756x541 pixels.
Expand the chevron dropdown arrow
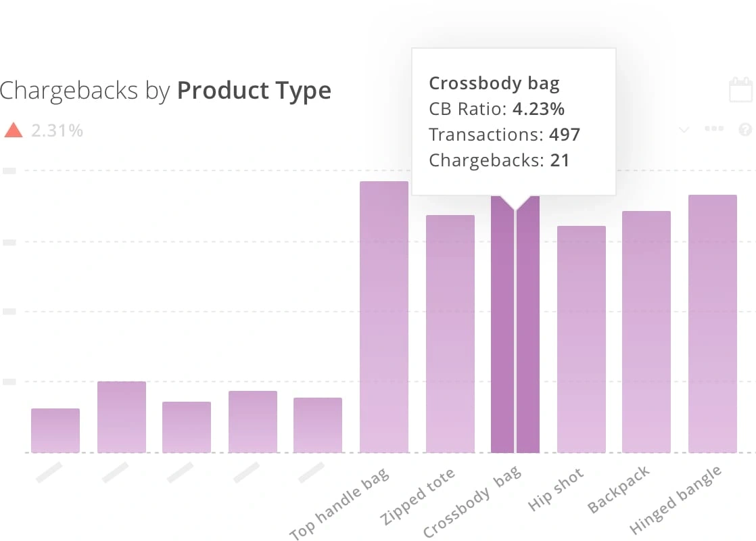point(684,130)
